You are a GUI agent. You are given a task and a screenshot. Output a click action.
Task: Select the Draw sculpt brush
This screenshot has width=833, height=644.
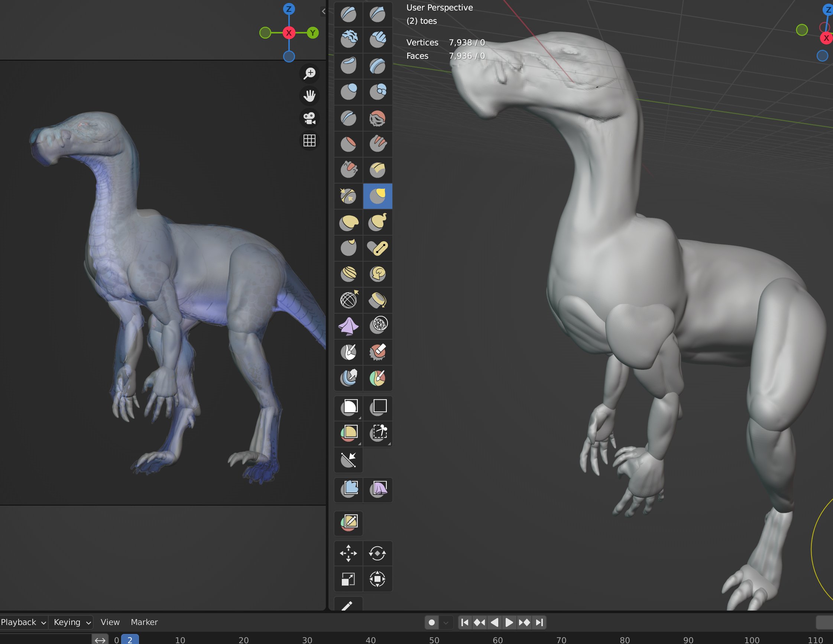(x=348, y=14)
